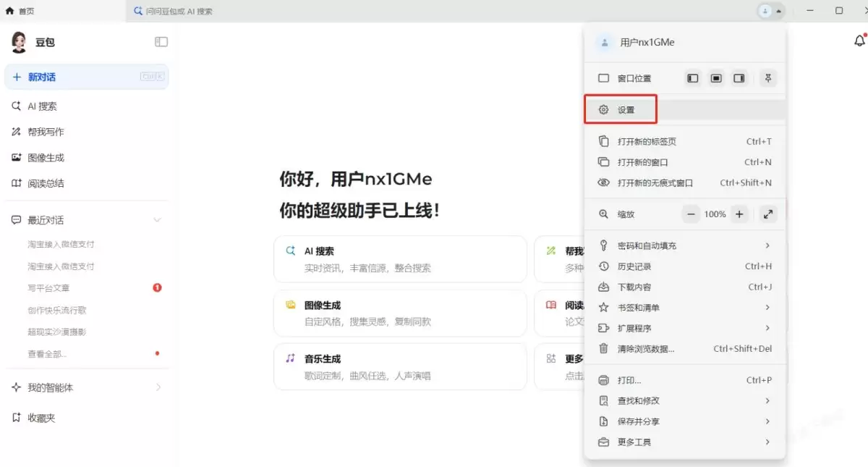This screenshot has width=868, height=467.
Task: Dock window to the left position icon
Action: (x=693, y=78)
